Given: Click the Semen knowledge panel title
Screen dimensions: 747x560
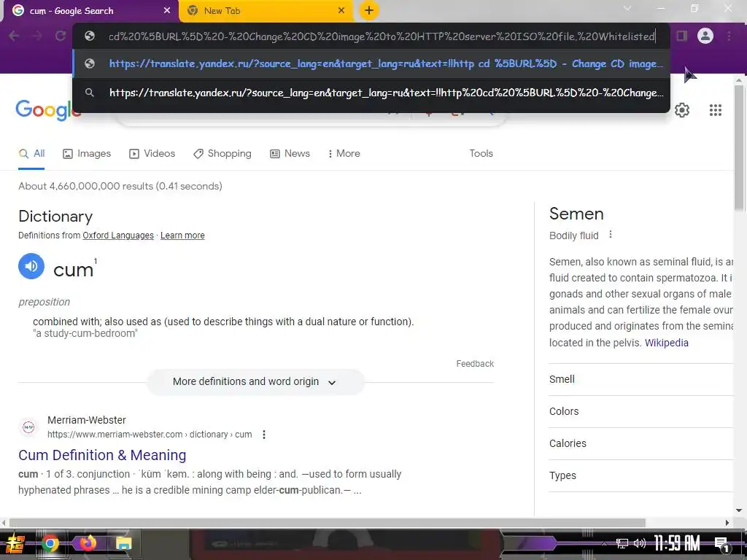Looking at the screenshot, I should [576, 214].
